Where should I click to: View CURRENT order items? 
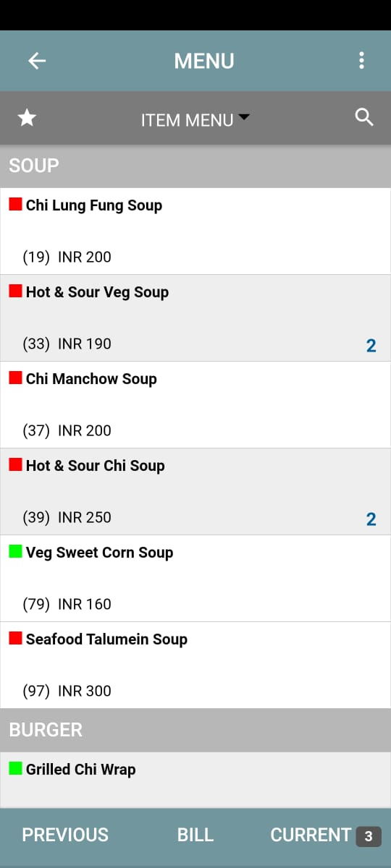[311, 835]
